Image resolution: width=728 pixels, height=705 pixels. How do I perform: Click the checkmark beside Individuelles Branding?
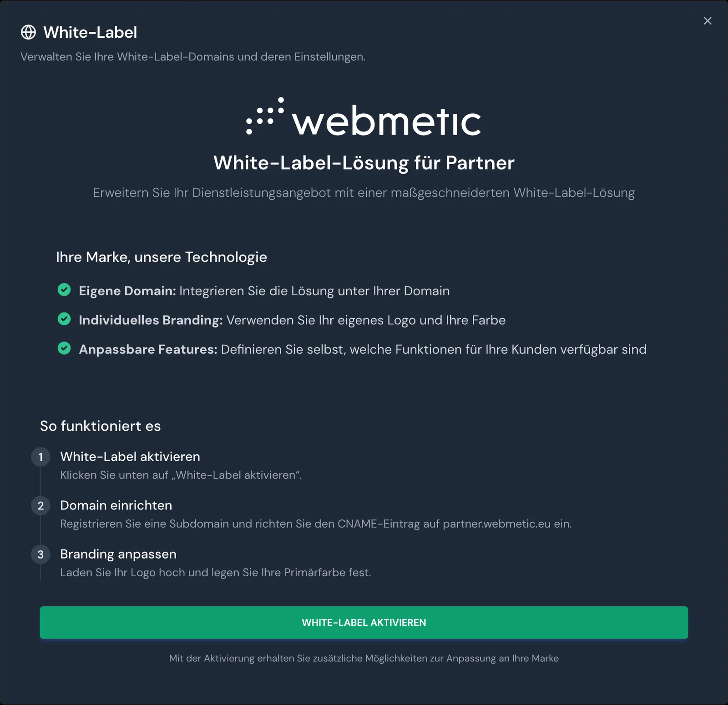(64, 319)
